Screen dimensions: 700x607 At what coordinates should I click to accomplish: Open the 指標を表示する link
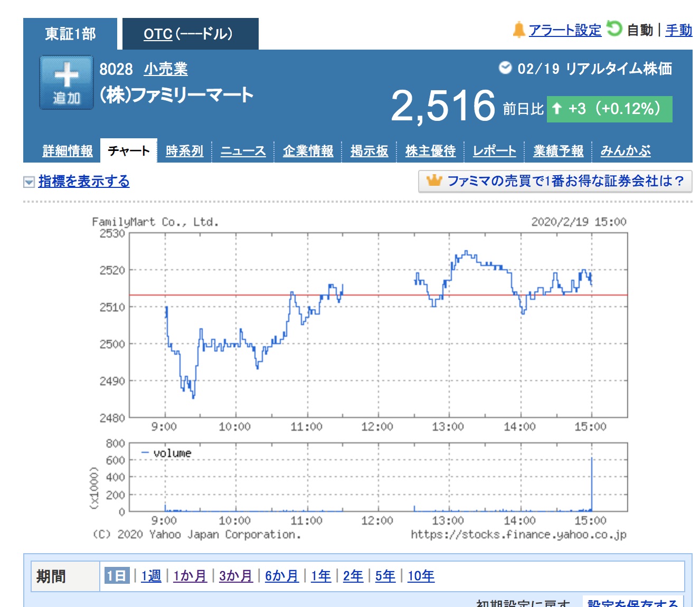pos(84,181)
